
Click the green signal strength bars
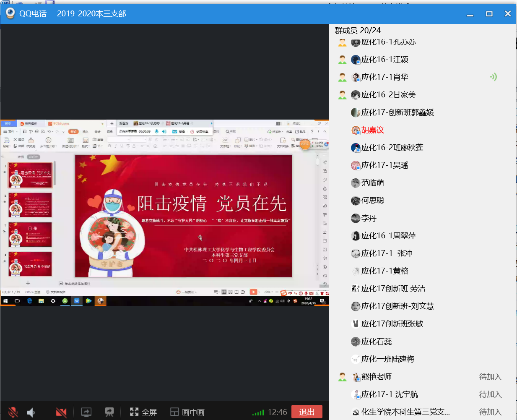pyautogui.click(x=258, y=413)
